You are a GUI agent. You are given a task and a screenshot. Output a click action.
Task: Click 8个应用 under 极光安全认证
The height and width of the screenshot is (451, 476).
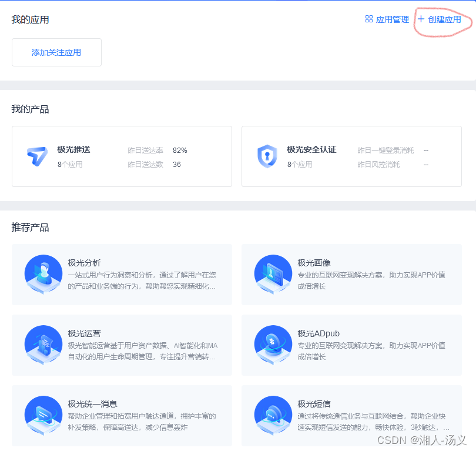[x=300, y=164]
